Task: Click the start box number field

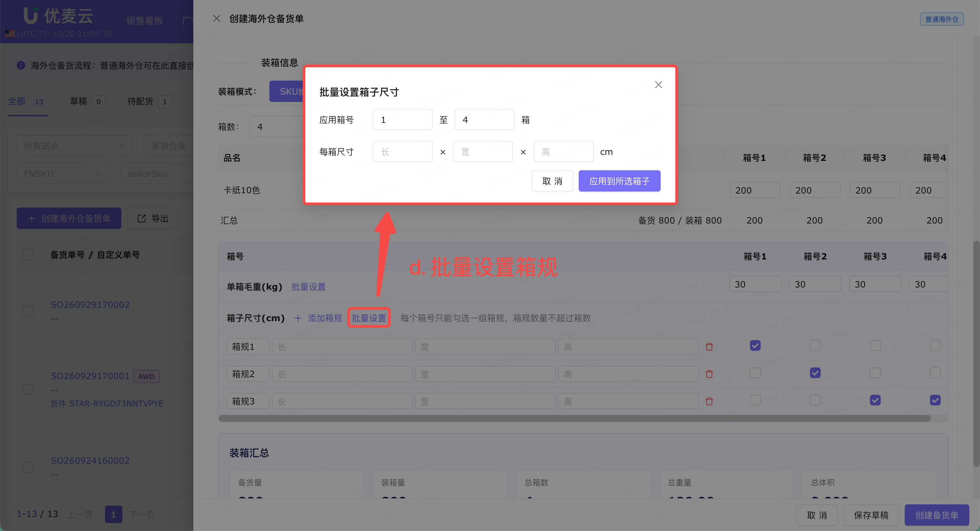Action: click(403, 120)
